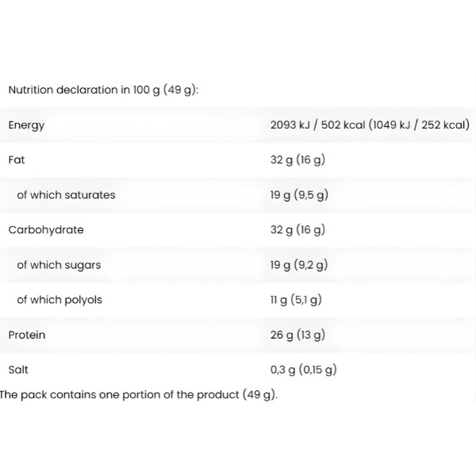The width and height of the screenshot is (476, 476).
Task: Select the 'of which saturates' label
Action: coord(66,194)
